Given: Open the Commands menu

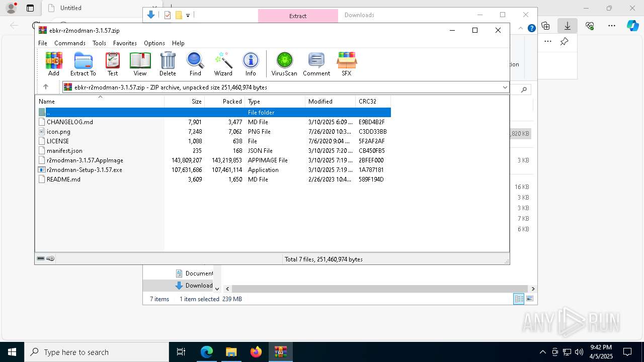Looking at the screenshot, I should click(x=70, y=43).
